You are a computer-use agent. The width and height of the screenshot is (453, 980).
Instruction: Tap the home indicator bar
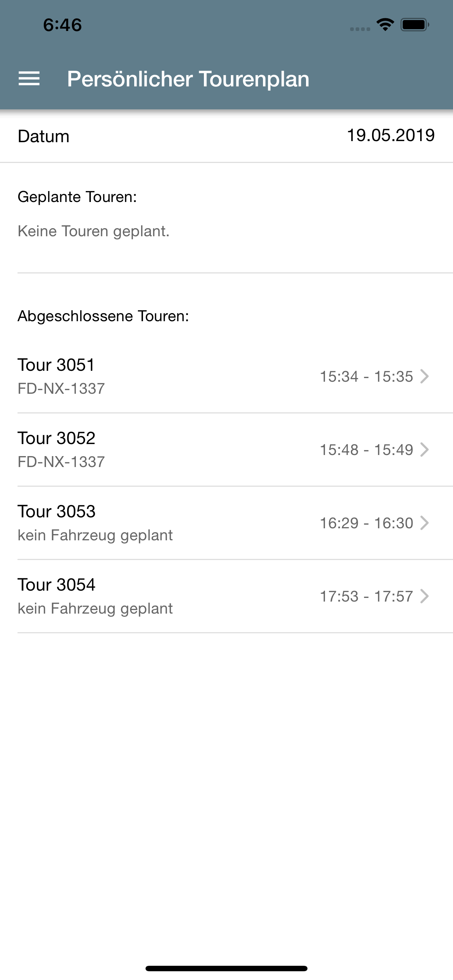[226, 968]
